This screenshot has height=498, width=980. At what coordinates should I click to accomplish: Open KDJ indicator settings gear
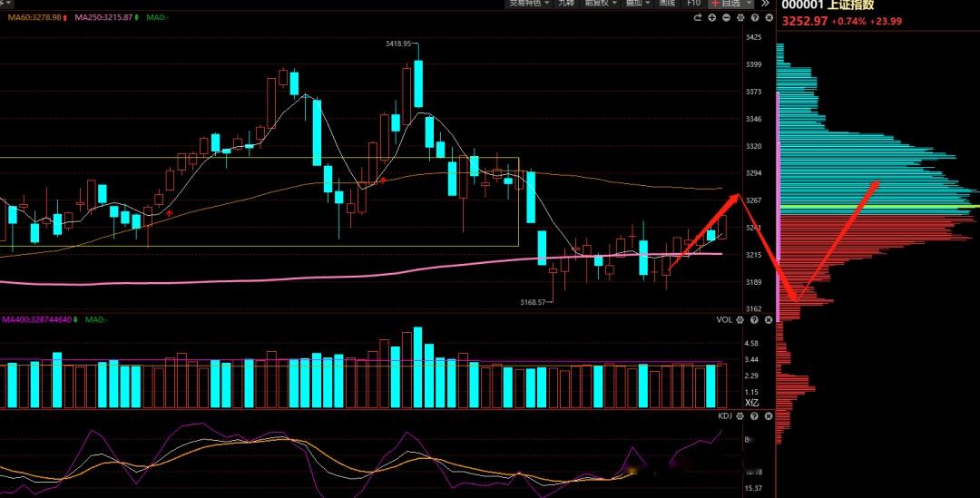pos(740,415)
